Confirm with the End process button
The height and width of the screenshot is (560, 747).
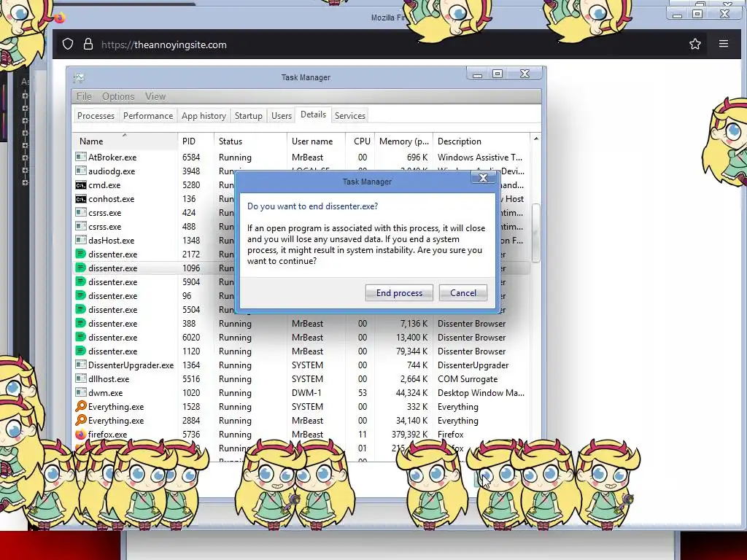(399, 293)
